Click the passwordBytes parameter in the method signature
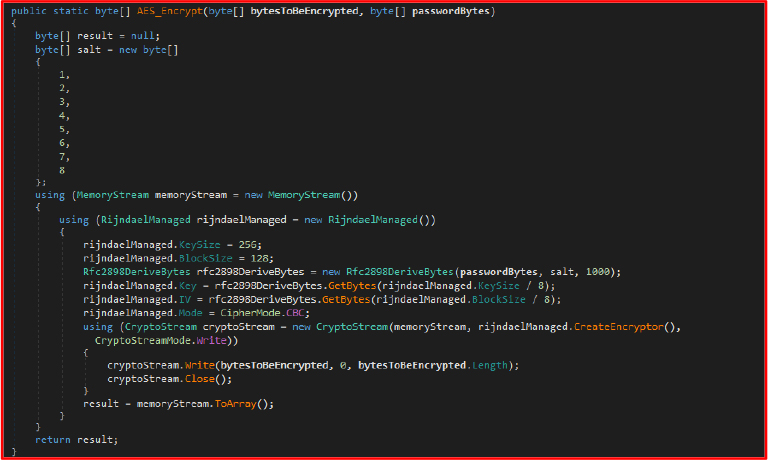768x460 pixels. [x=451, y=11]
